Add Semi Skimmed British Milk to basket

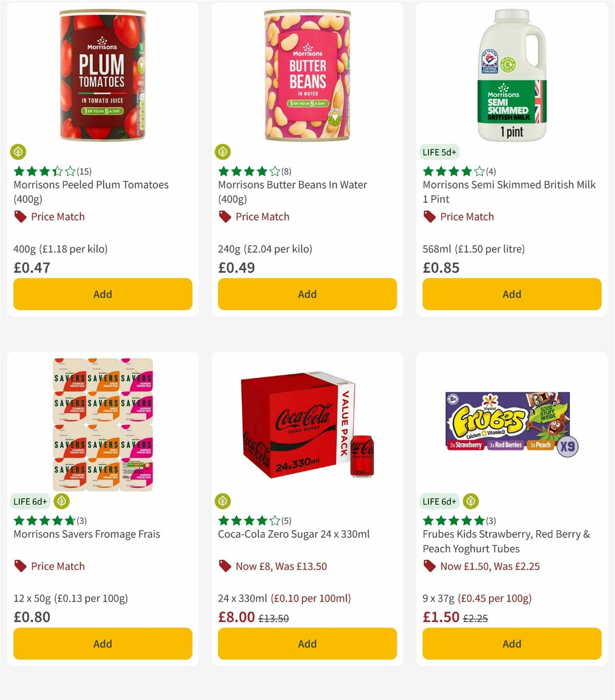pos(511,294)
